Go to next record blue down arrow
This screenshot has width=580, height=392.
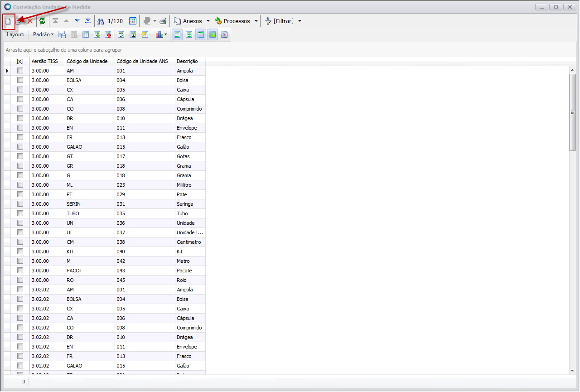point(77,21)
